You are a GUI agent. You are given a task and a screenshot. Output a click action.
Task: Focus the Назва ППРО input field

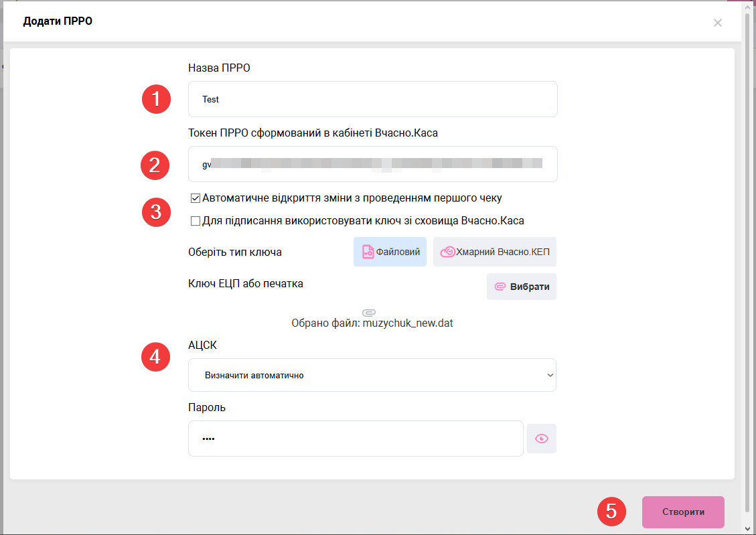372,99
